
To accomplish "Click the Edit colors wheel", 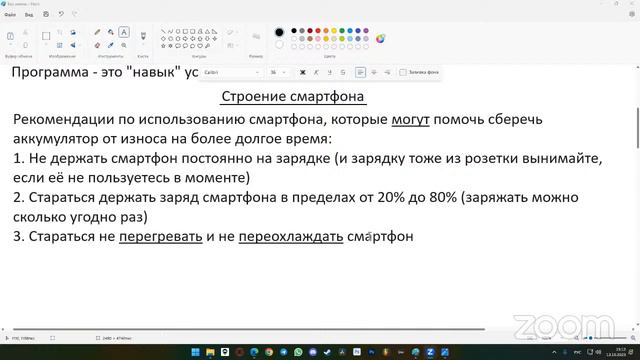I will click(x=380, y=39).
